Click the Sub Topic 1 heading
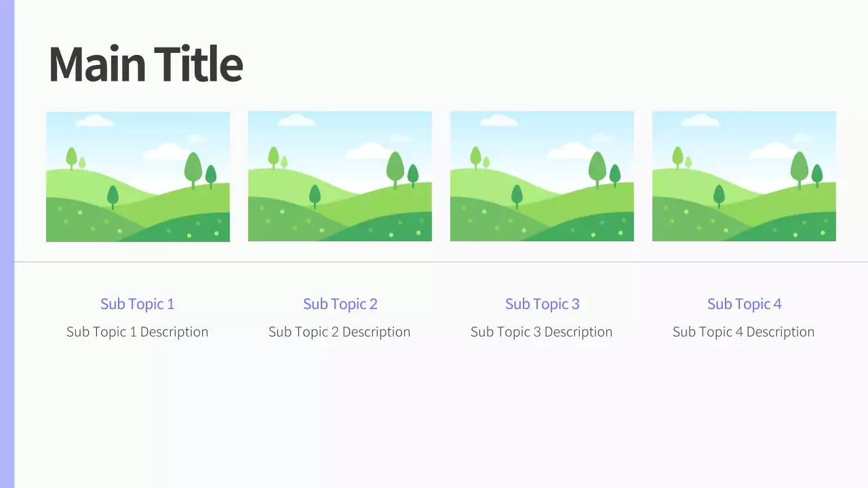Image resolution: width=868 pixels, height=488 pixels. pos(138,304)
